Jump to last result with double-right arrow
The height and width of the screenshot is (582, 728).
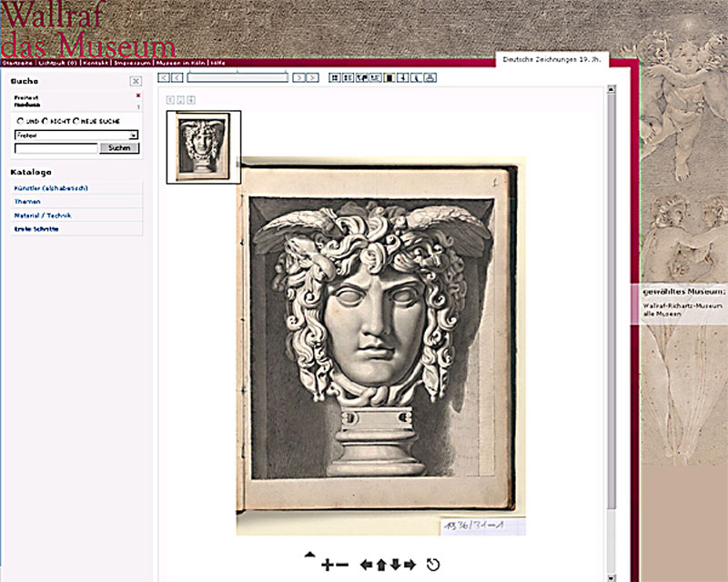pos(312,77)
